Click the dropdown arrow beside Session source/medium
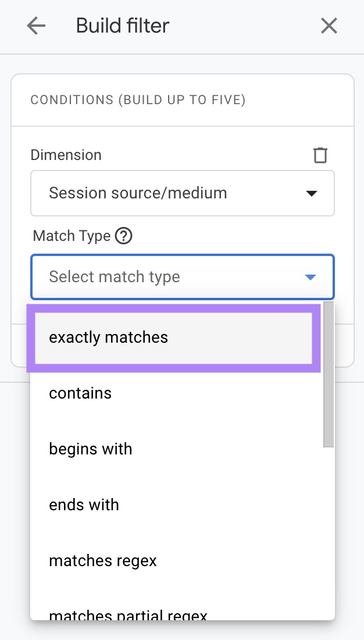 (x=312, y=193)
